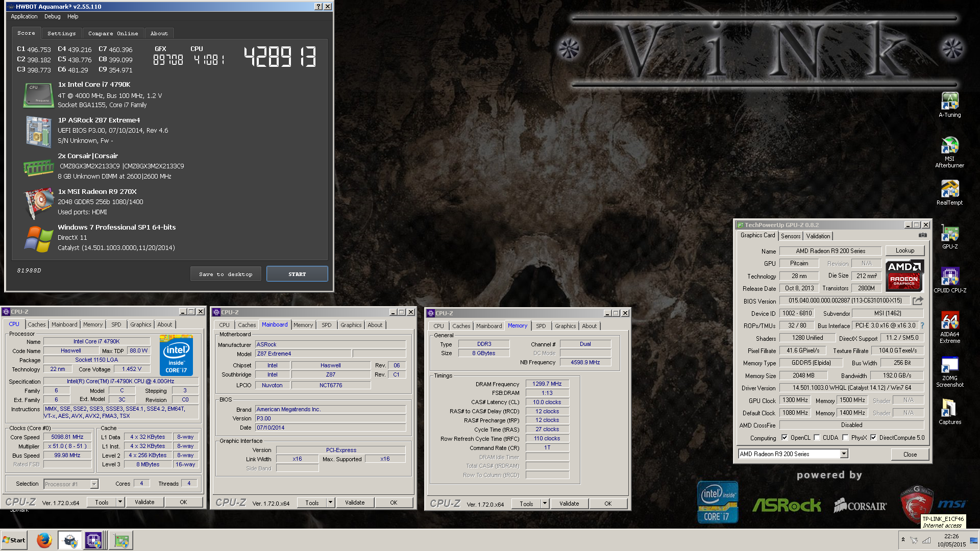Click OK in the Memory CPU-Z window
This screenshot has height=551, width=980.
tap(608, 504)
